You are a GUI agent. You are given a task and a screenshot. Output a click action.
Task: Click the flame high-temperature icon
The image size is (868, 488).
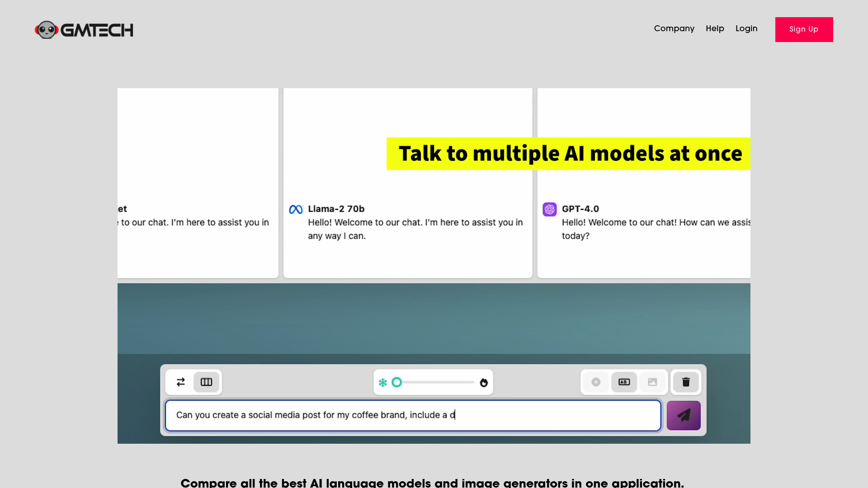tap(484, 383)
